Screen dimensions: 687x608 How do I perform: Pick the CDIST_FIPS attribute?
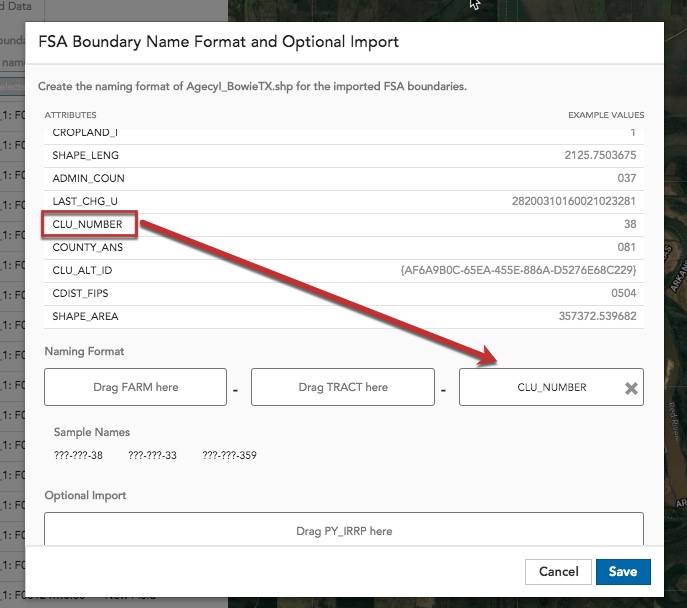click(83, 293)
